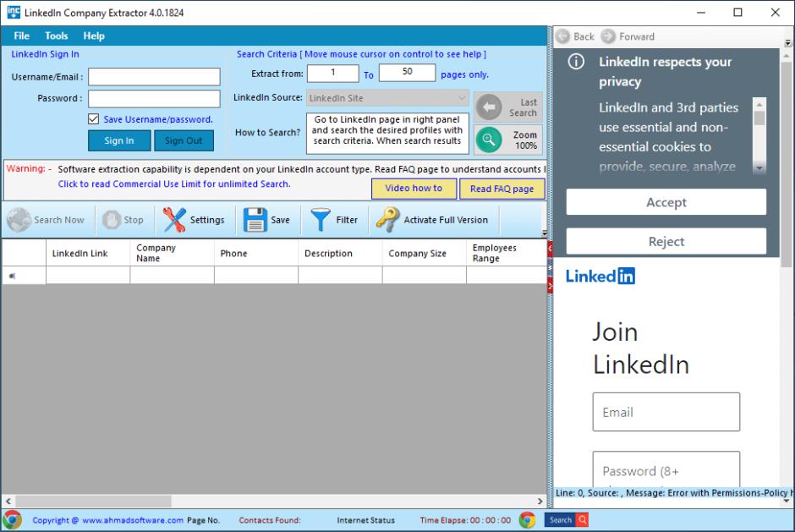Click the LinkedIn Email field in browser
This screenshot has width=795, height=532.
pos(666,412)
